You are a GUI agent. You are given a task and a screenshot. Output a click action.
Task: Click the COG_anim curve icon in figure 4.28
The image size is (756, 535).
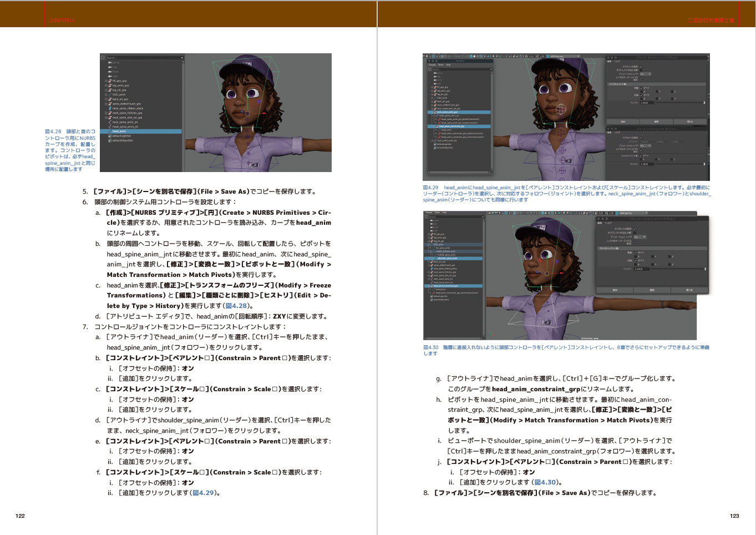click(x=110, y=94)
